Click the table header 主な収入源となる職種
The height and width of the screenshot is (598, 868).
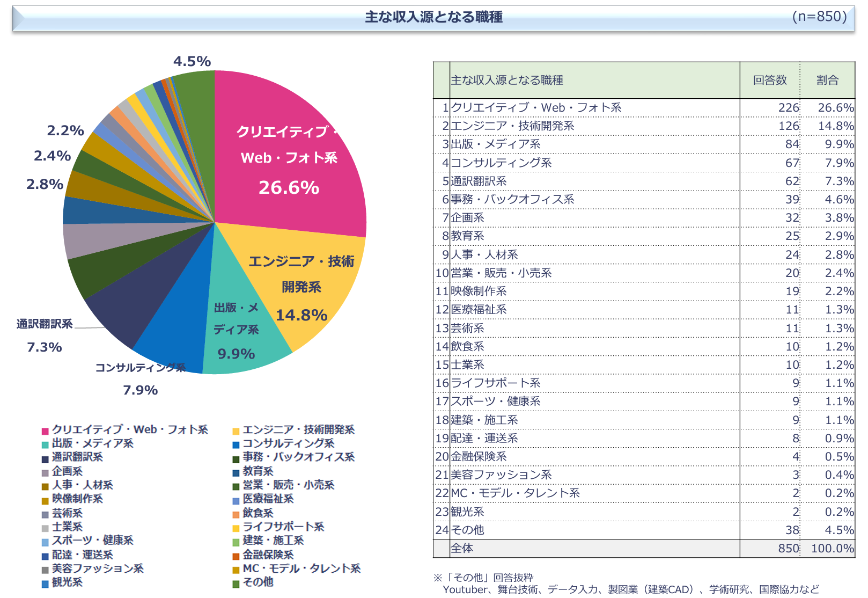point(507,81)
